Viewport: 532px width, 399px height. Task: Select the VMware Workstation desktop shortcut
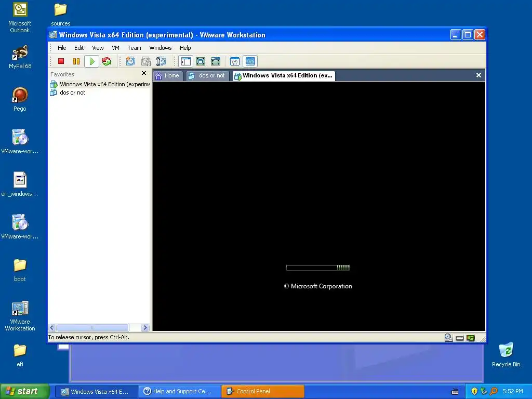tap(20, 316)
